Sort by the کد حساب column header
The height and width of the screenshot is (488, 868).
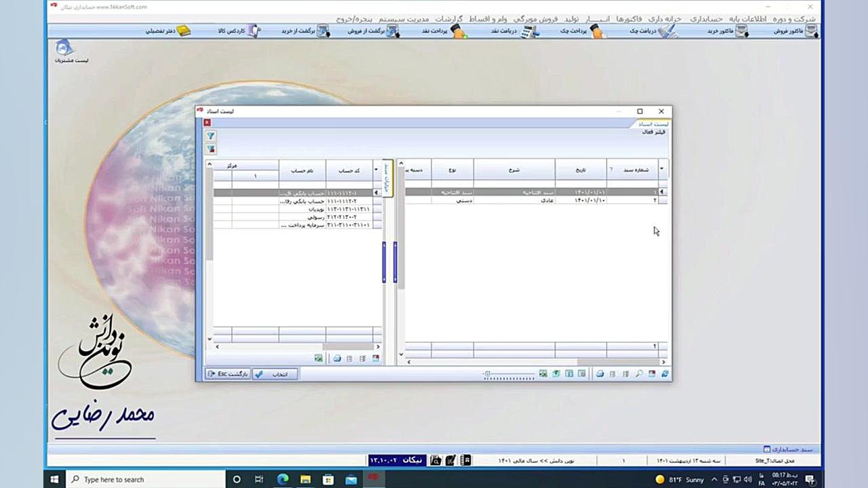(349, 170)
